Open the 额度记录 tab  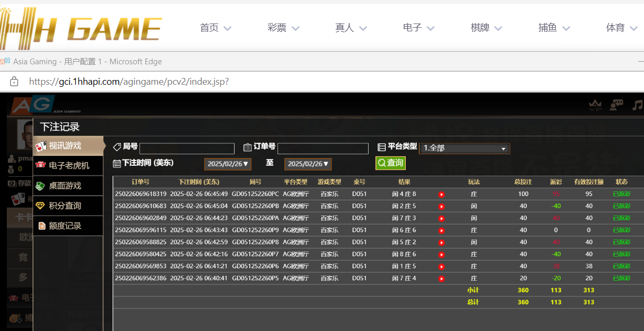coord(65,226)
